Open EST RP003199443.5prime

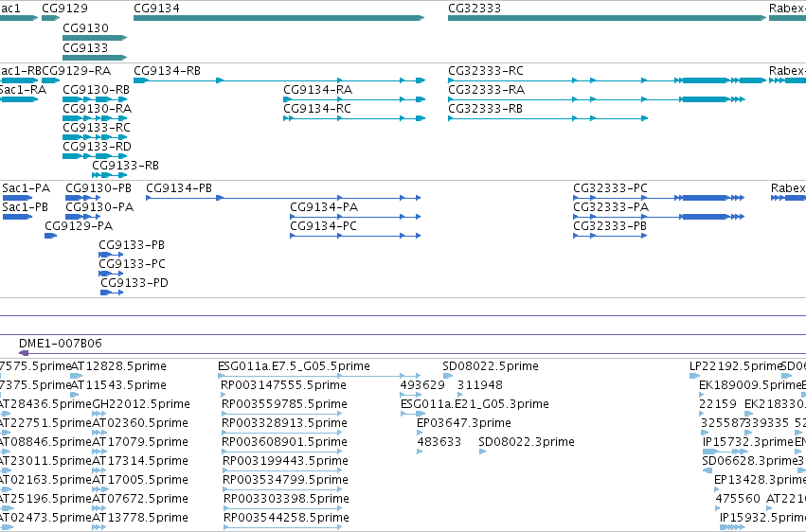click(x=285, y=462)
